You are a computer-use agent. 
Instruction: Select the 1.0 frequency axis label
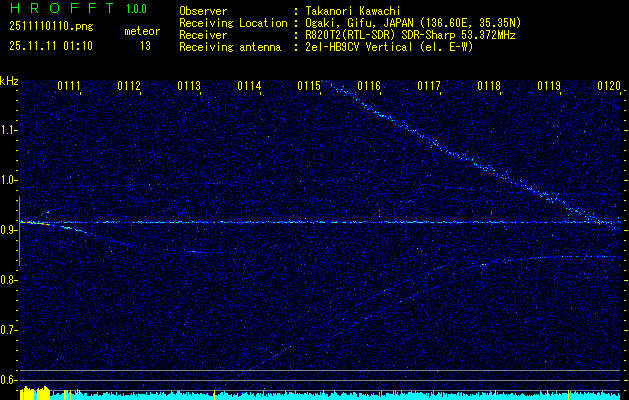coord(9,180)
